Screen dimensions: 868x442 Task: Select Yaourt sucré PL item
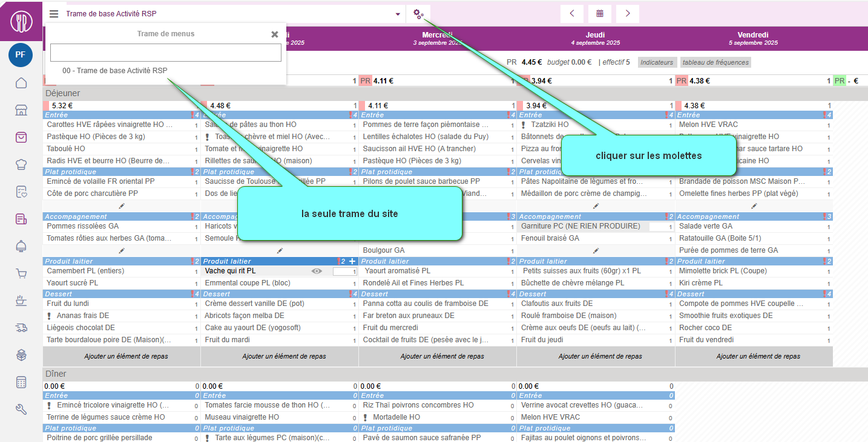pos(72,283)
